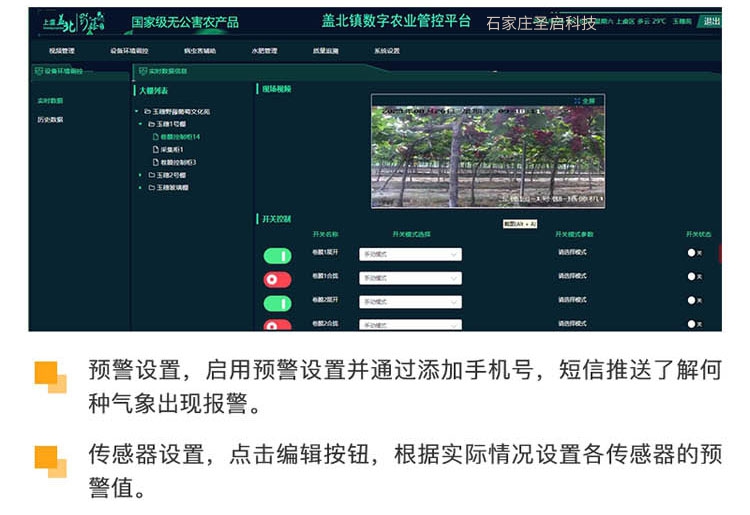Toggle the green 卷膜2展开 switch
Screen dimensions: 750x515
(x=277, y=303)
